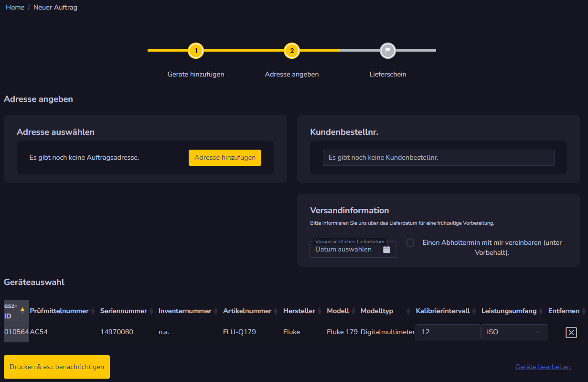The image size is (588, 382).
Task: Open the Geräte bearbeiten link
Action: tap(543, 367)
